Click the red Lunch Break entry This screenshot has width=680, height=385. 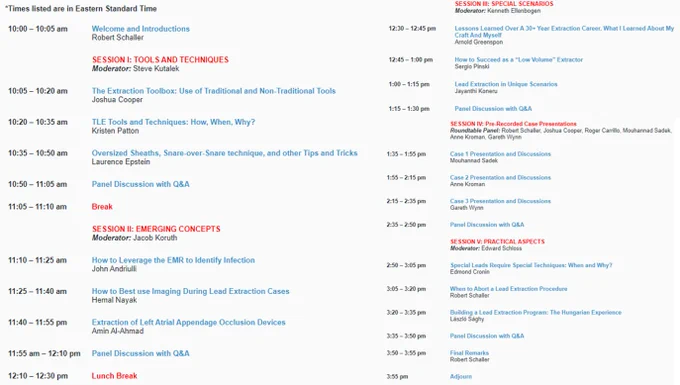114,376
